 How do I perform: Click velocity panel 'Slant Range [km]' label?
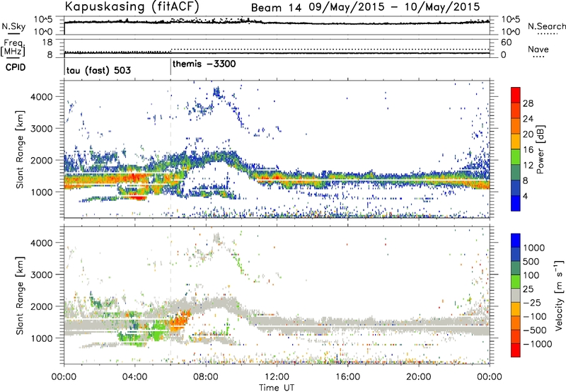pos(20,295)
